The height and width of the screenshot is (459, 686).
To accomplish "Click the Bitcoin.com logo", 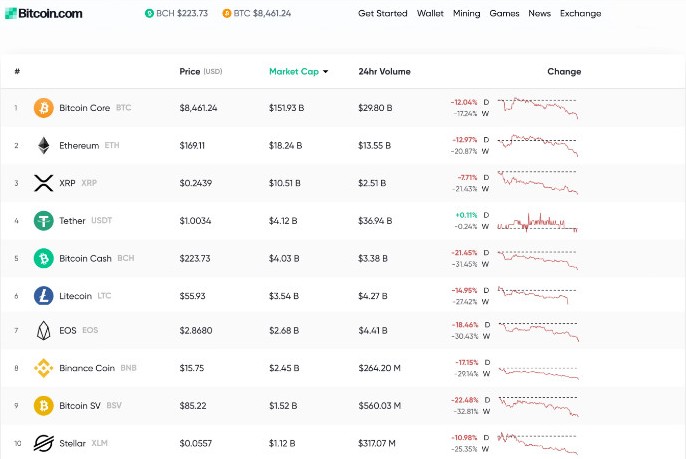I will pyautogui.click(x=43, y=14).
